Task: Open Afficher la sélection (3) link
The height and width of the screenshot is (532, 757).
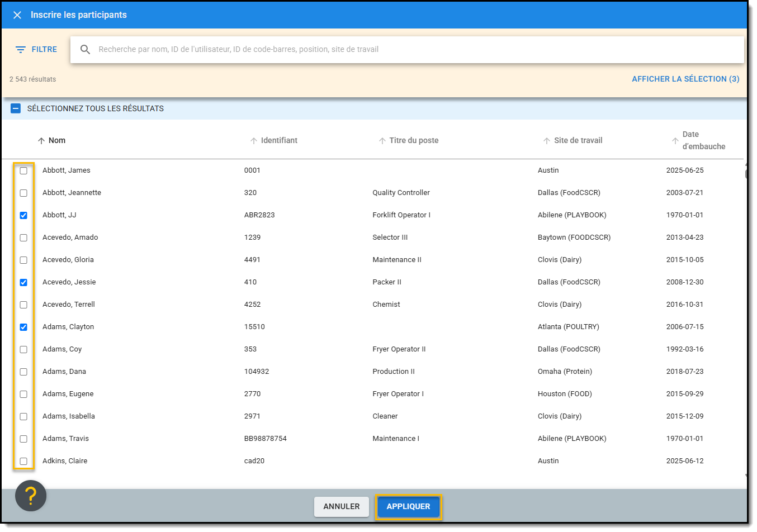Action: pyautogui.click(x=685, y=79)
